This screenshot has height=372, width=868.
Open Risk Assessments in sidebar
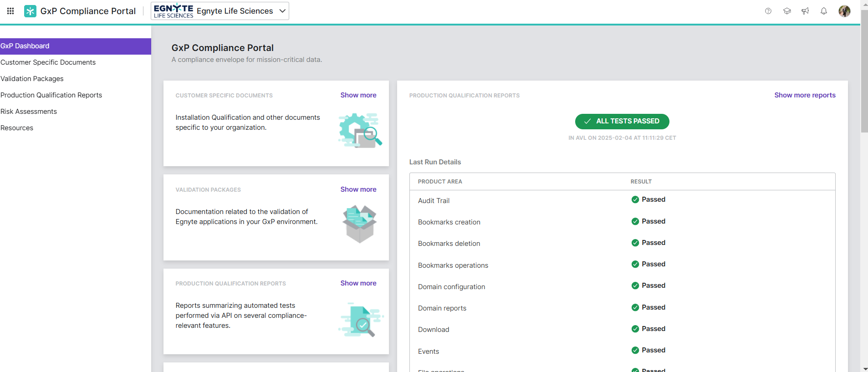[29, 112]
